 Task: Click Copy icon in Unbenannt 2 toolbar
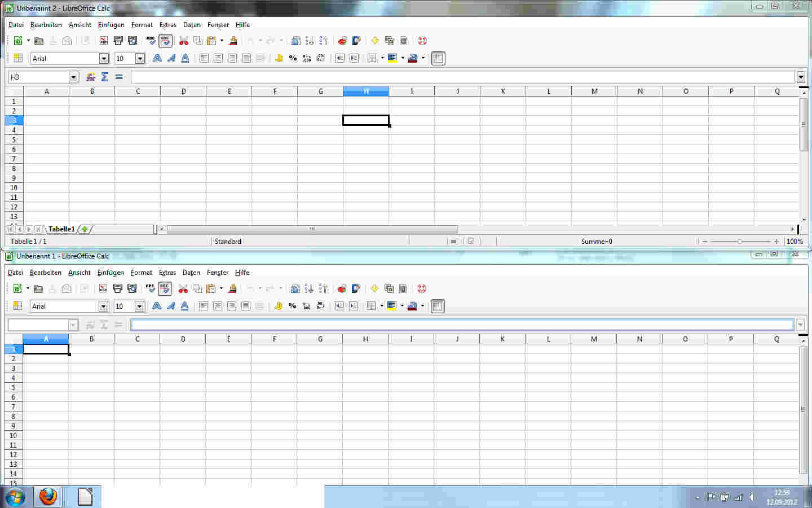(x=198, y=41)
